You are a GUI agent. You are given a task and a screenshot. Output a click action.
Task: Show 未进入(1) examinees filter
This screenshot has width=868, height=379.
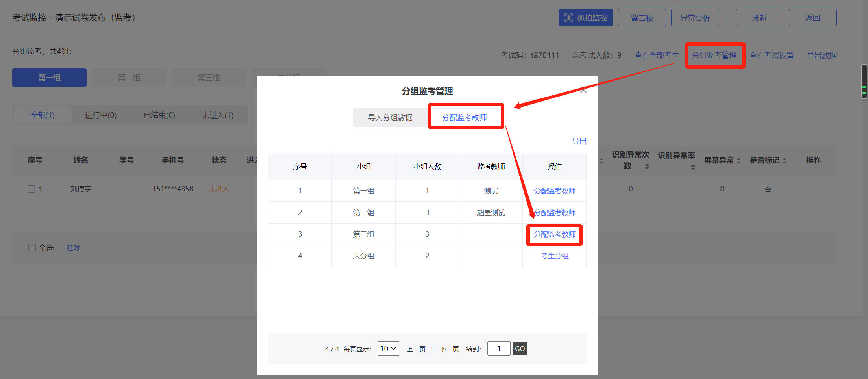[218, 115]
